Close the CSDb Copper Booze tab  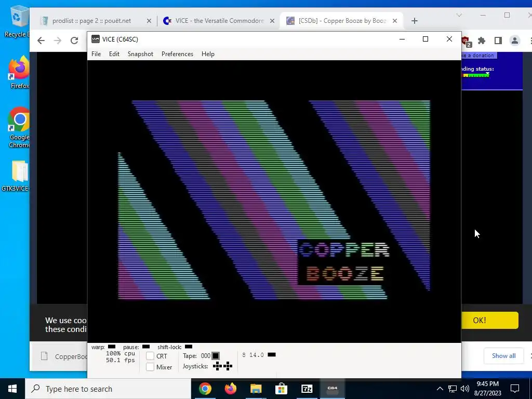tap(395, 21)
